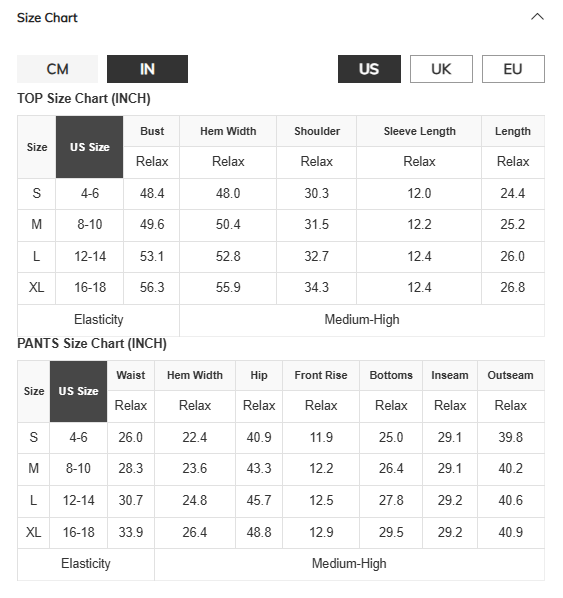Collapse the Size Chart section chevron
Viewport: 563px width, 598px height.
point(537,17)
